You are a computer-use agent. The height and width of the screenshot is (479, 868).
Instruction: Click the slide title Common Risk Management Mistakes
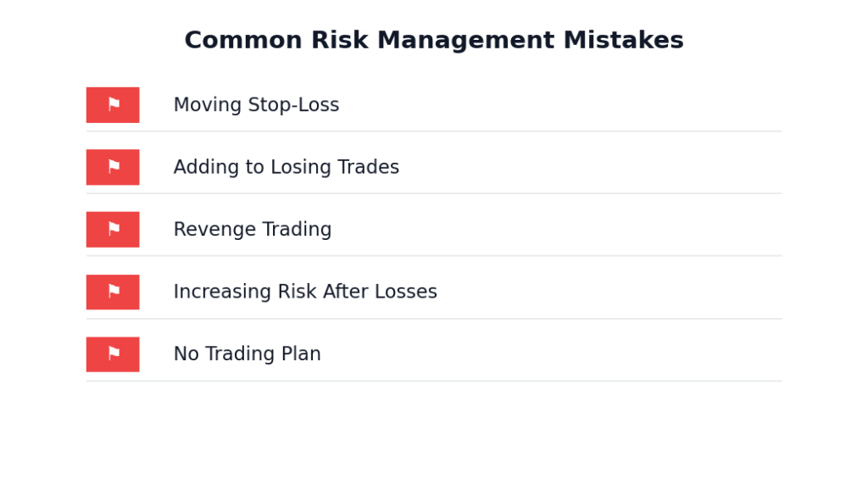[433, 41]
